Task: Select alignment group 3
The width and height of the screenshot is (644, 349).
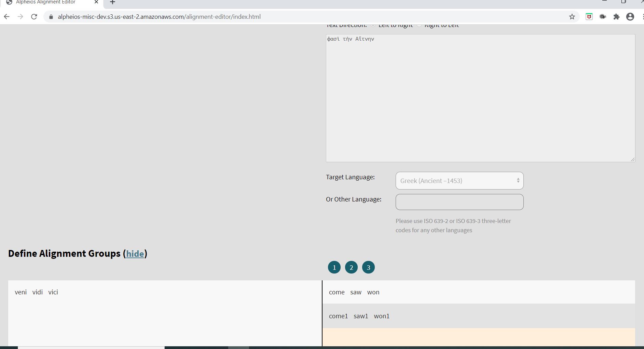Action: pyautogui.click(x=368, y=267)
